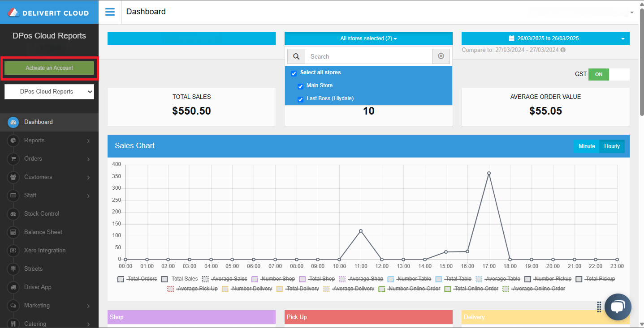
Task: Clear the store search field with the X
Action: tap(441, 56)
